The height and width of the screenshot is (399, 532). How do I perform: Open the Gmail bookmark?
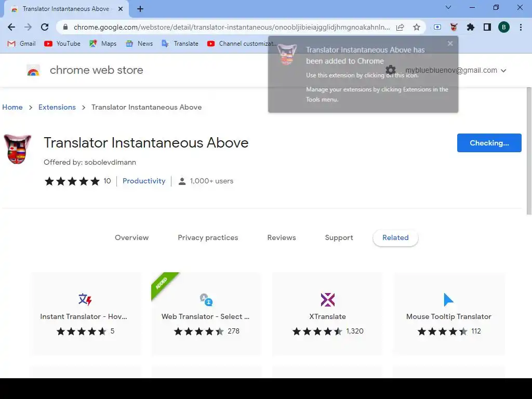[x=21, y=44]
